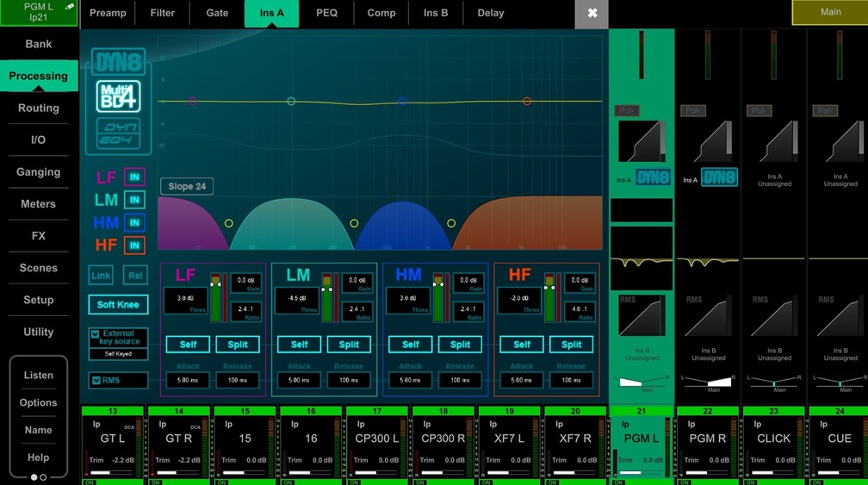The image size is (868, 485).
Task: Open the Routing page in the sidebar
Action: coord(39,109)
